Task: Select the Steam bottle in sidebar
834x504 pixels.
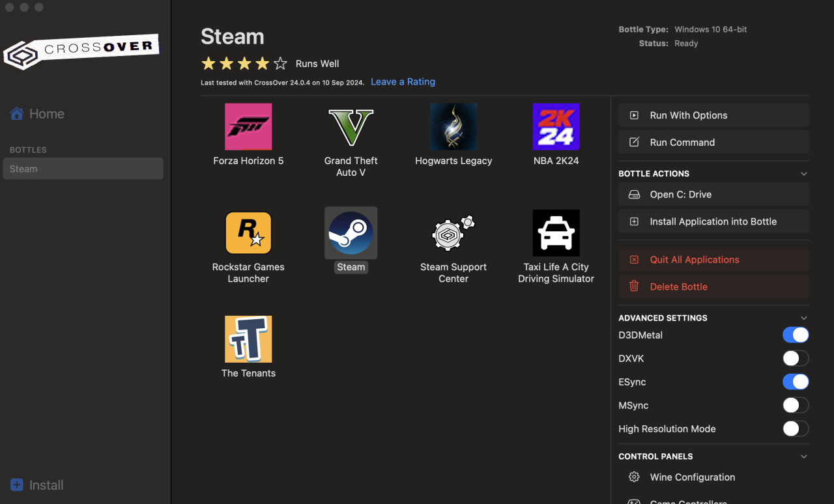Action: 83,169
